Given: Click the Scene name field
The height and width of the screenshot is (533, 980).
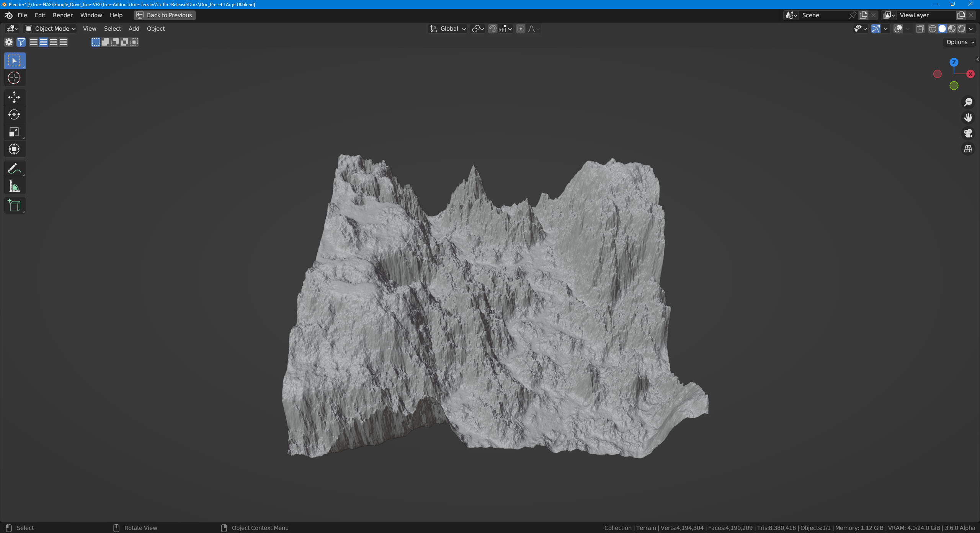Looking at the screenshot, I should click(823, 15).
